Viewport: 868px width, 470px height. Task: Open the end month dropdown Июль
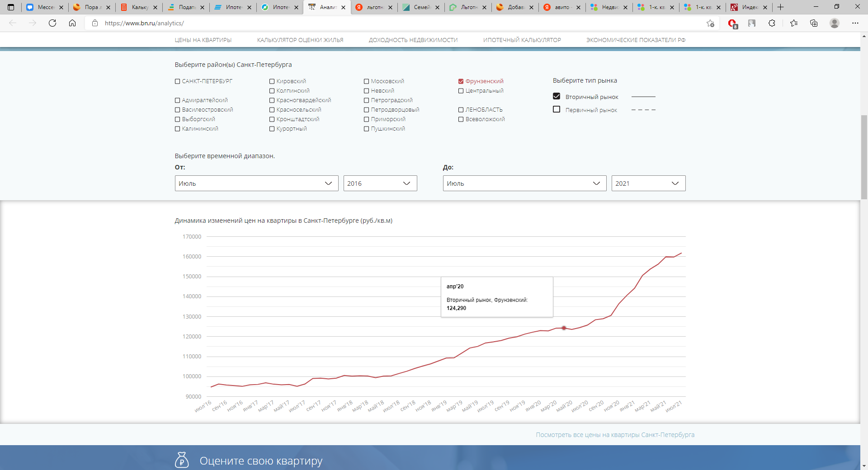pyautogui.click(x=524, y=183)
